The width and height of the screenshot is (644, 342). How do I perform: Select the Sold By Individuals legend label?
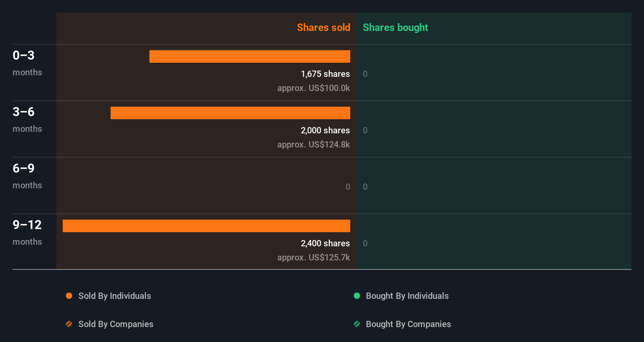point(115,296)
